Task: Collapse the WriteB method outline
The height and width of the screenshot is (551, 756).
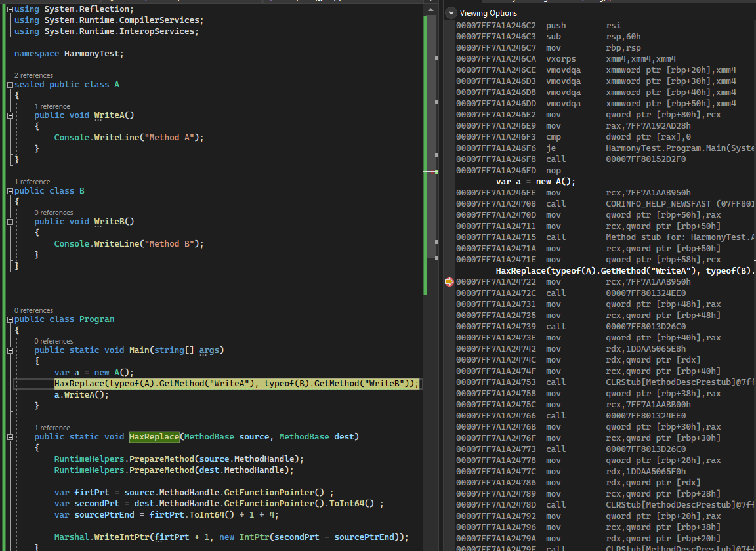Action: point(10,222)
